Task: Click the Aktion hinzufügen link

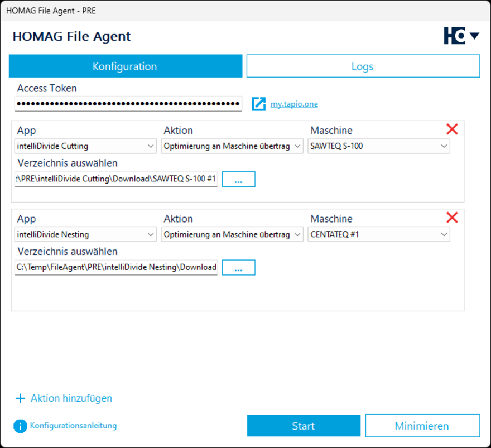Action: (x=71, y=398)
